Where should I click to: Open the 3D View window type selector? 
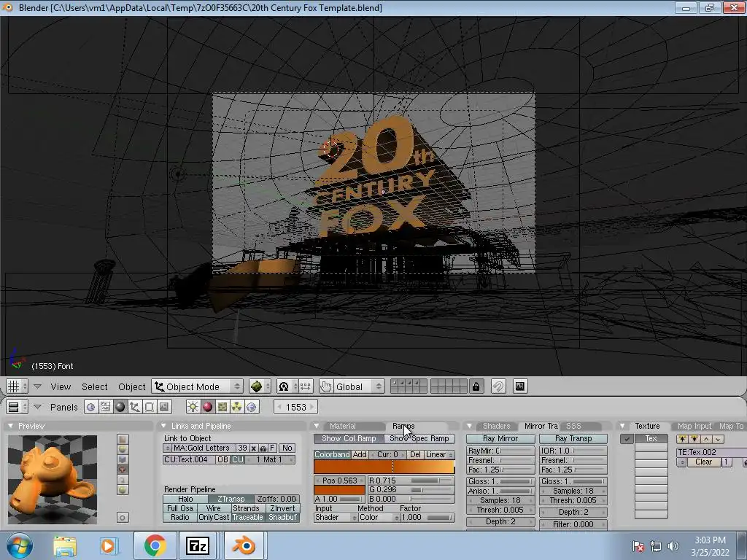17,386
